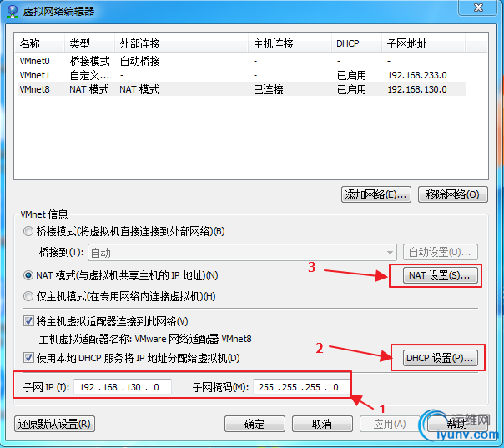The height and width of the screenshot is (448, 504).
Task: Sort by the DHCP column header
Action: point(357,43)
